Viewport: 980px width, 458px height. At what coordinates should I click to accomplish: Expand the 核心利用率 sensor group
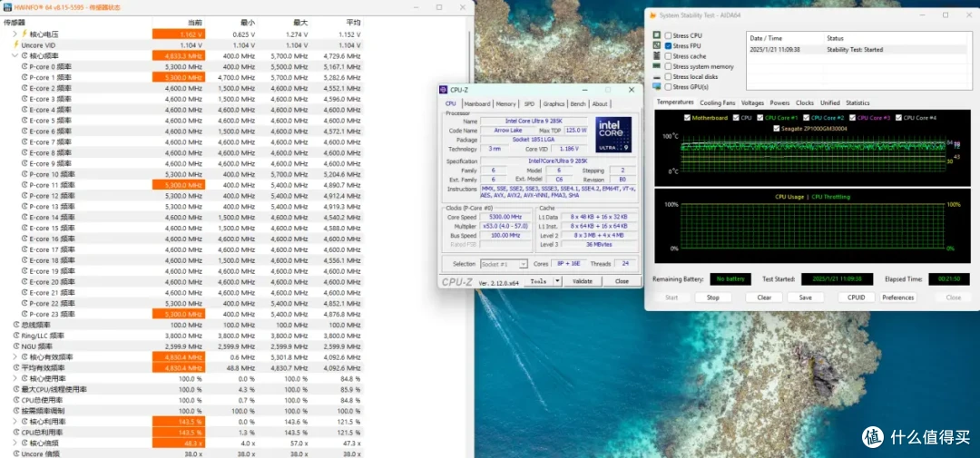(15, 422)
